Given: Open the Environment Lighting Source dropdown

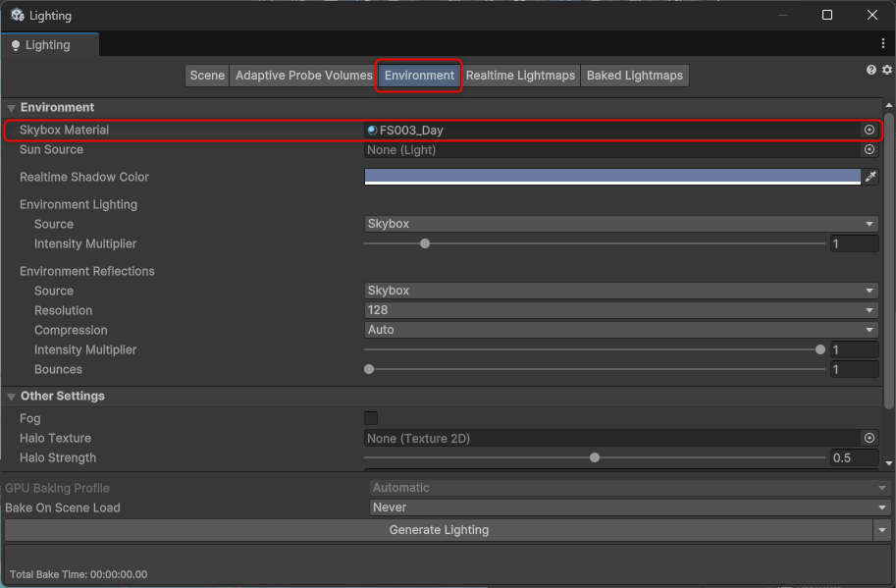Looking at the screenshot, I should tap(620, 224).
